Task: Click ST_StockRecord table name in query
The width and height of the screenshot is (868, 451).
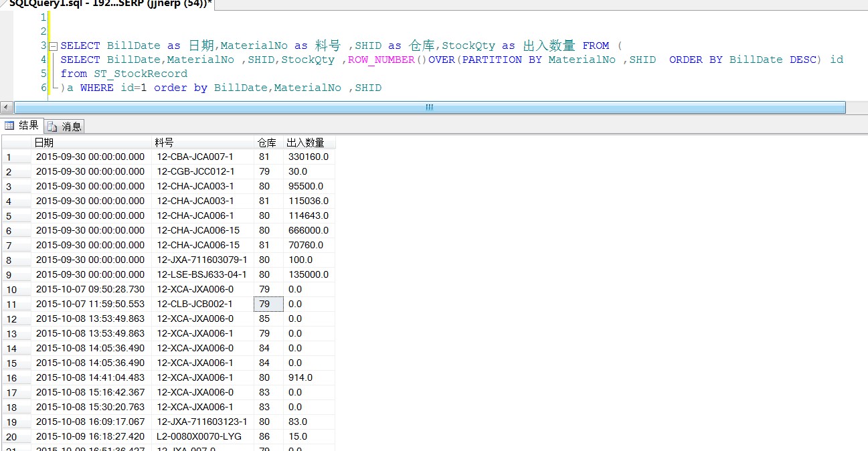Action: (141, 74)
